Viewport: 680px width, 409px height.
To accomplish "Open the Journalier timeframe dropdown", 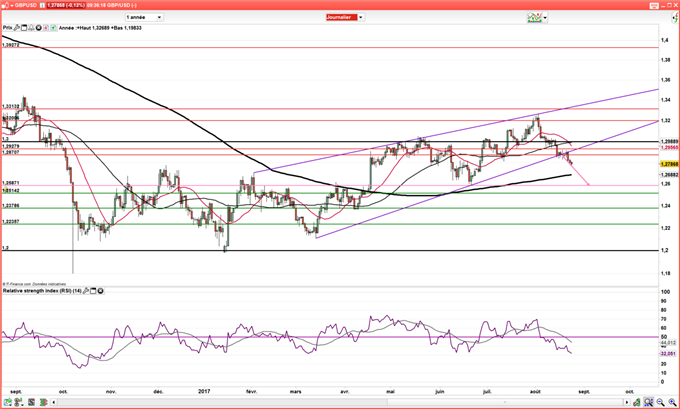I will click(345, 17).
